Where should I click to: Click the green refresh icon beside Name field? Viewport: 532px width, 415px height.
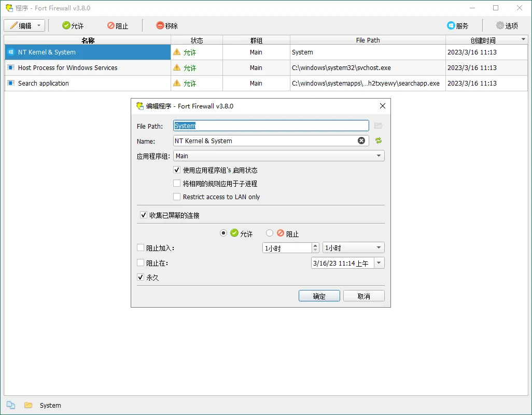point(378,141)
